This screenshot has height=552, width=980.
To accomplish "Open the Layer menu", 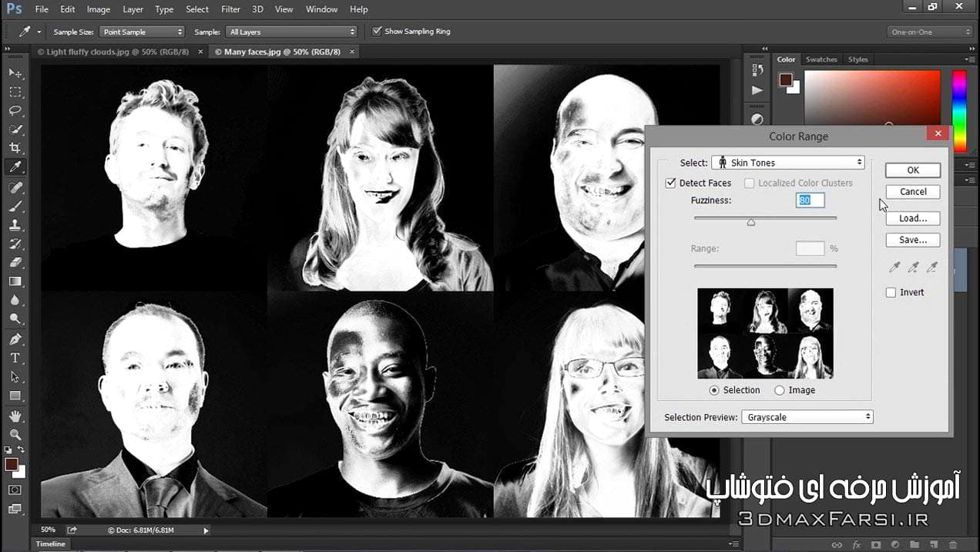I will click(133, 9).
